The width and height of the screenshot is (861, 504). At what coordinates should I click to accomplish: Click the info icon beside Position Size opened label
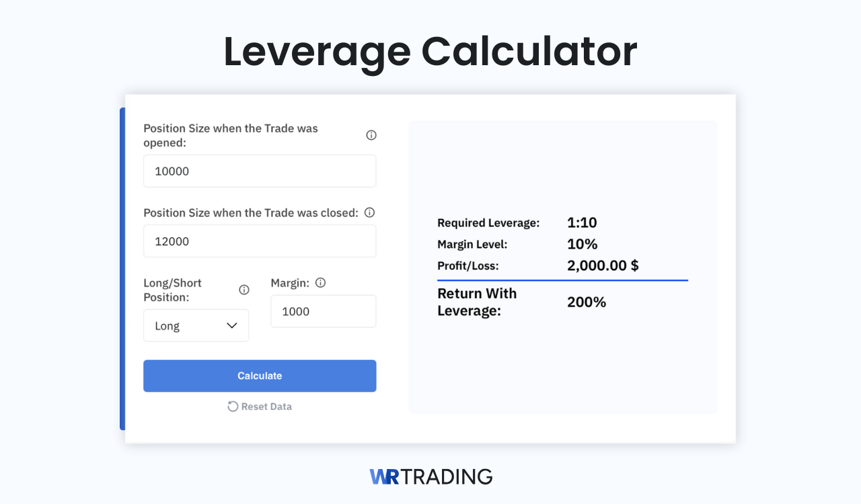point(371,134)
